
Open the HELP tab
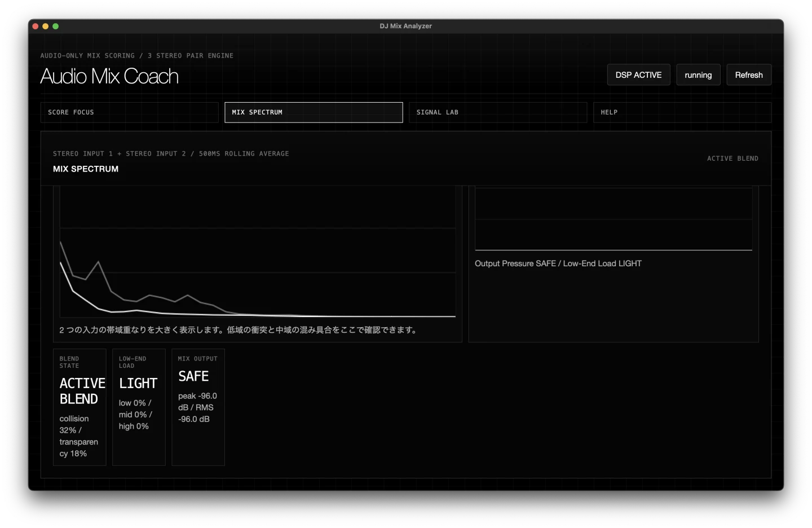pos(682,112)
